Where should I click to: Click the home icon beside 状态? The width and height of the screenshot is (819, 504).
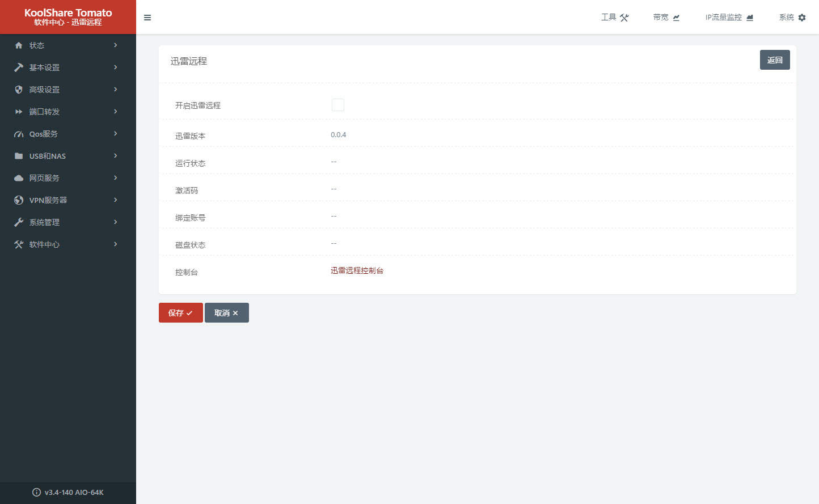(19, 45)
